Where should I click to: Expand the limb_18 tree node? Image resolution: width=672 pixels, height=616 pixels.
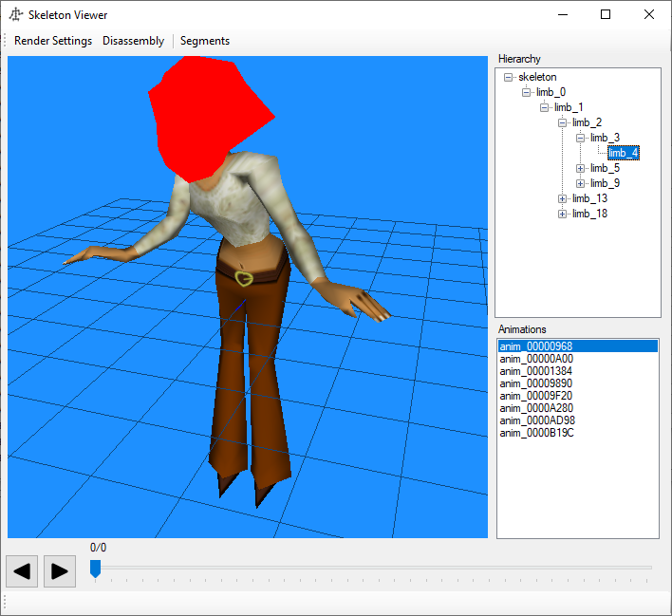click(x=563, y=214)
